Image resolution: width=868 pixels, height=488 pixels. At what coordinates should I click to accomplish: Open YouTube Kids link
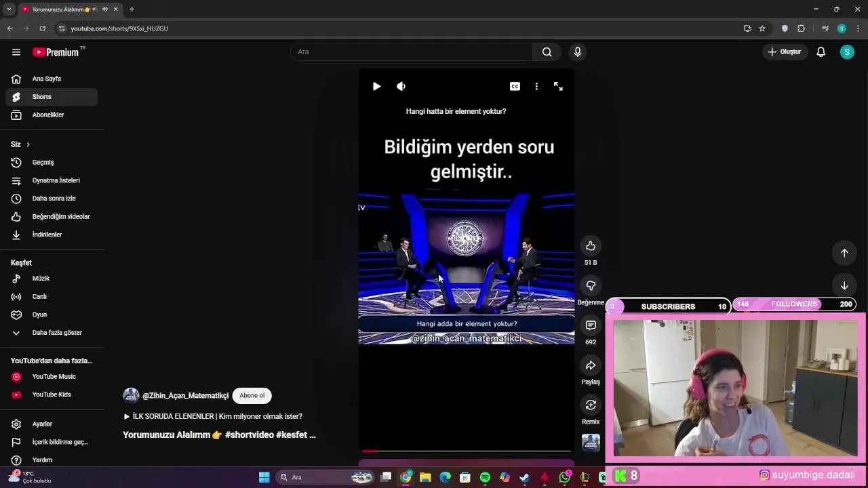[52, 395]
